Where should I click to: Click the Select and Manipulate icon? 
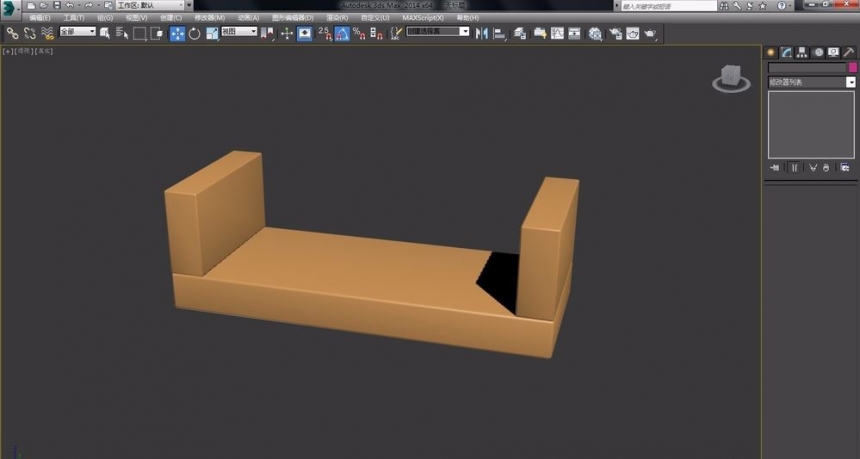pyautogui.click(x=287, y=34)
